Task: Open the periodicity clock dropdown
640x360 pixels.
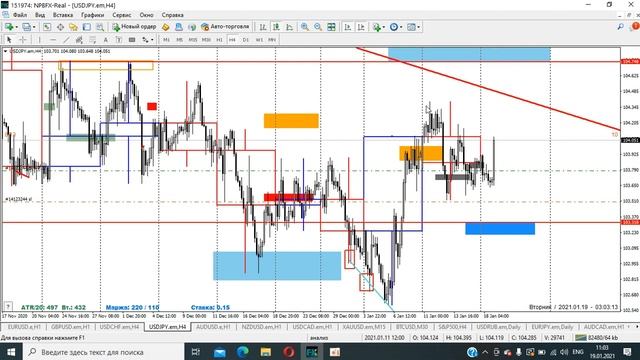Action: 396,27
